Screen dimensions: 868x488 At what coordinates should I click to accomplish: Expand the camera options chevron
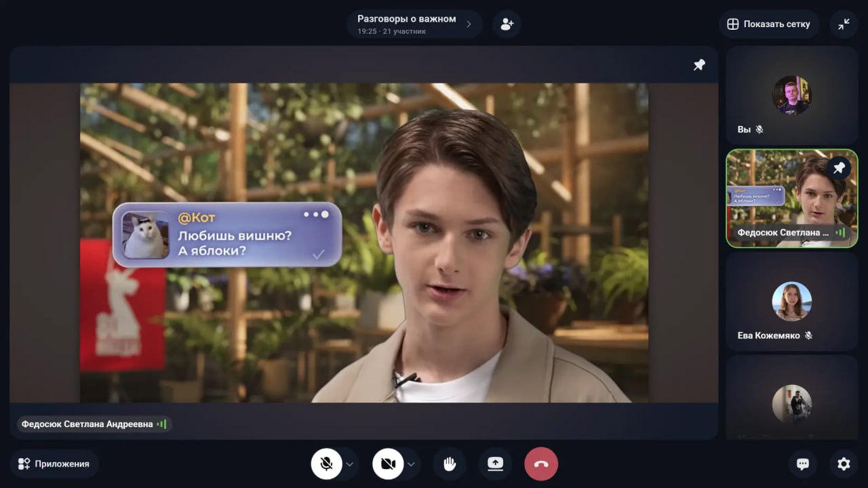[x=411, y=464]
